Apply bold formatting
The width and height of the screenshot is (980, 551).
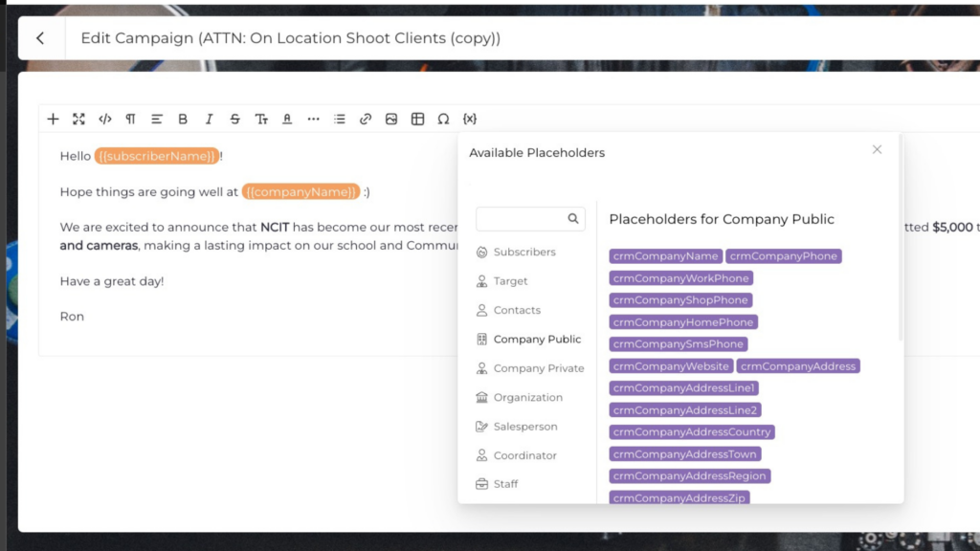click(x=183, y=120)
